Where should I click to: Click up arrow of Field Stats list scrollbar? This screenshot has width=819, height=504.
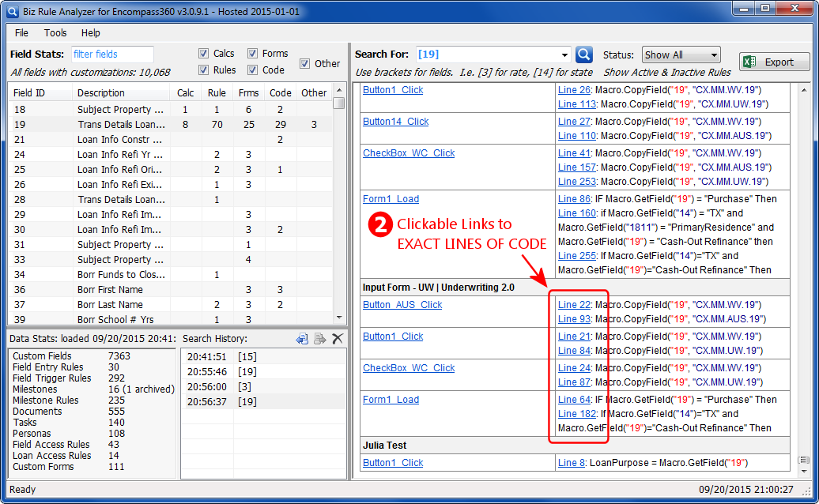point(339,90)
